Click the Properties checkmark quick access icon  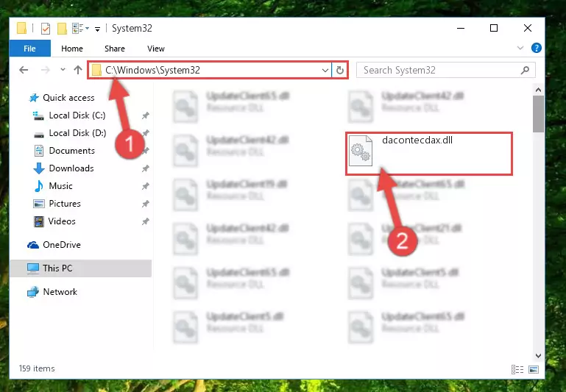click(x=46, y=29)
